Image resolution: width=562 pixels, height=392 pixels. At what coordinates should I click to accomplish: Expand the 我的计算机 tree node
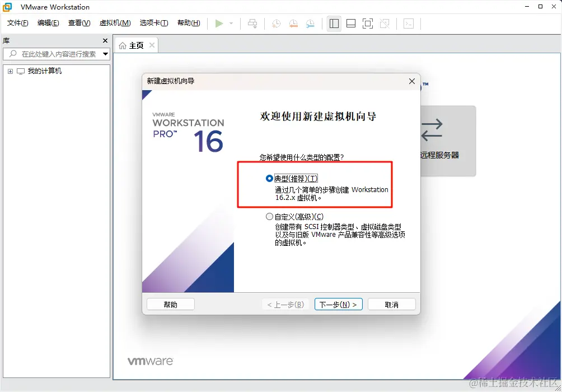11,71
